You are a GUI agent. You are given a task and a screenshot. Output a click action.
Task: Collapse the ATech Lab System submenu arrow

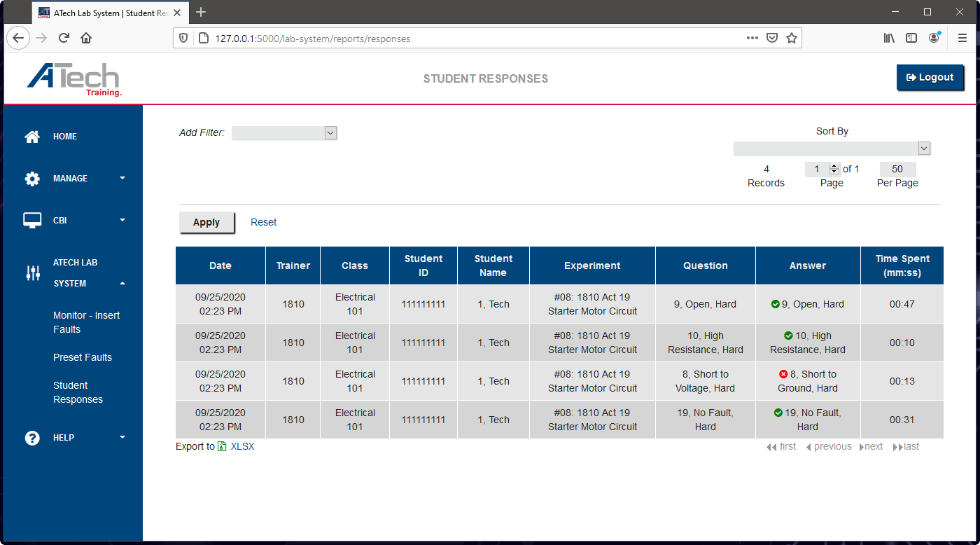pyautogui.click(x=122, y=284)
